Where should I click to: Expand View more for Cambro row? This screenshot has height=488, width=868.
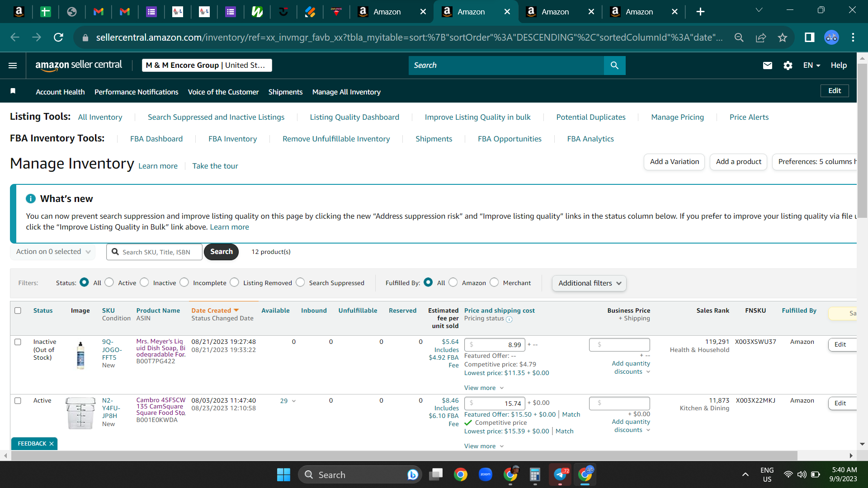[484, 446]
